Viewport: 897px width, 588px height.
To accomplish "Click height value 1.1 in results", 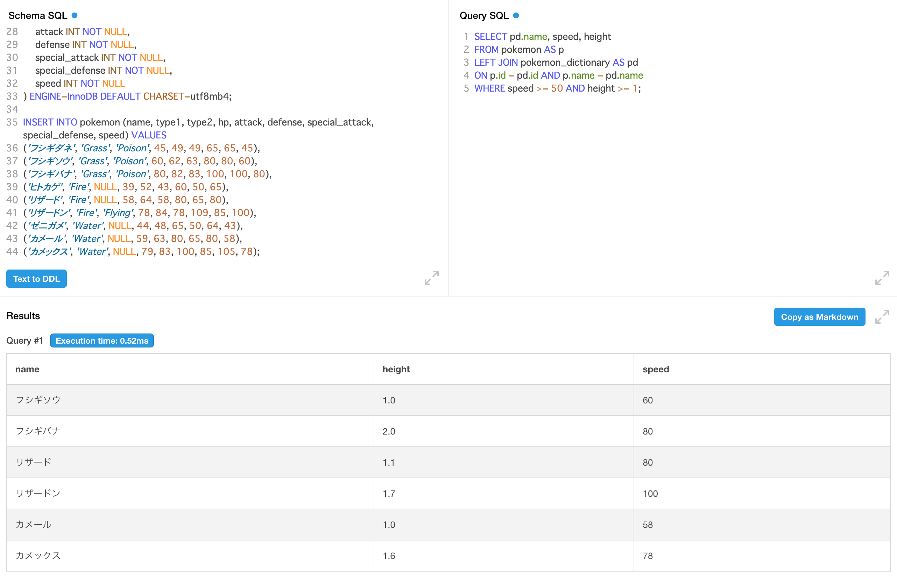I will 389,462.
